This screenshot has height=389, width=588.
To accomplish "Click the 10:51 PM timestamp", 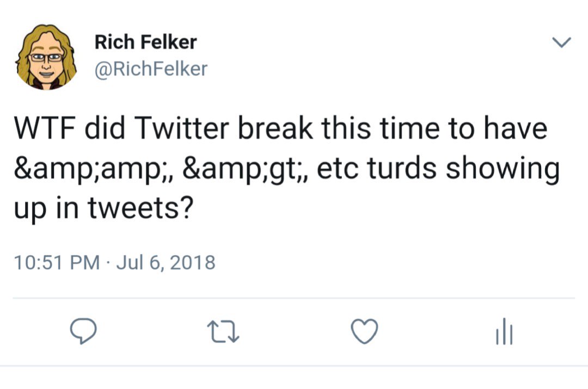I will click(56, 263).
